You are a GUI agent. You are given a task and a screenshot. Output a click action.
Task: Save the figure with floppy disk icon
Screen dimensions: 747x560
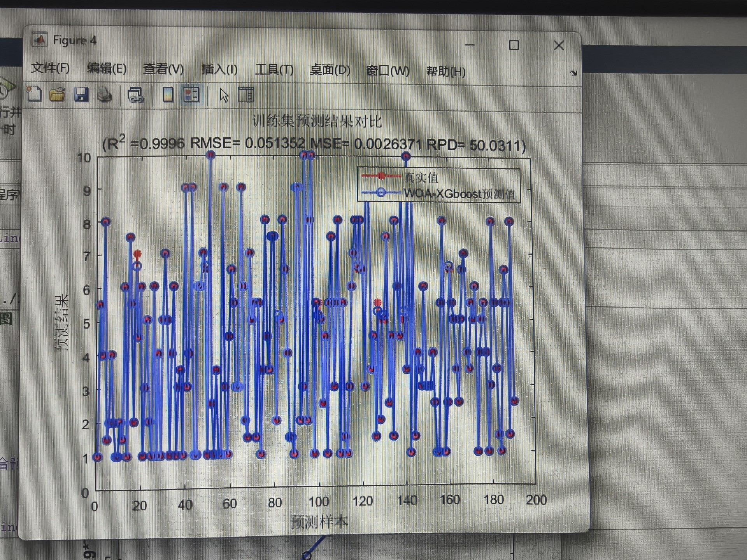81,95
